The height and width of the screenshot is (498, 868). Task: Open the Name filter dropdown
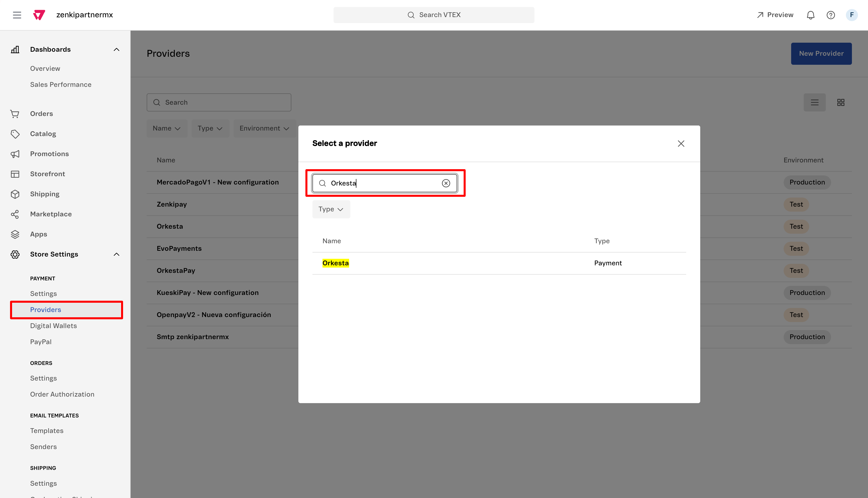(x=167, y=129)
